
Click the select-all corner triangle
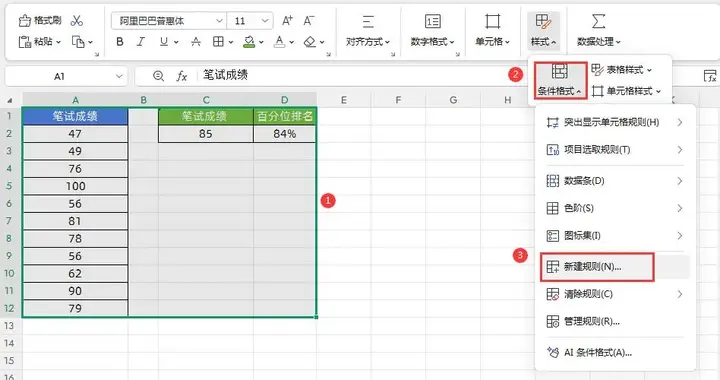10,100
